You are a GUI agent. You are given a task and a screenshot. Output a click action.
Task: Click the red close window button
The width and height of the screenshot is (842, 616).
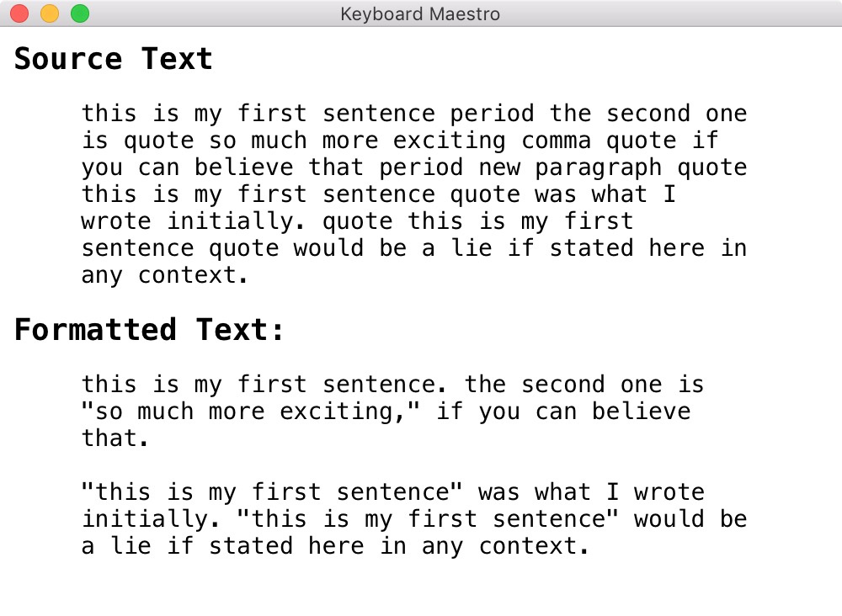[x=19, y=13]
